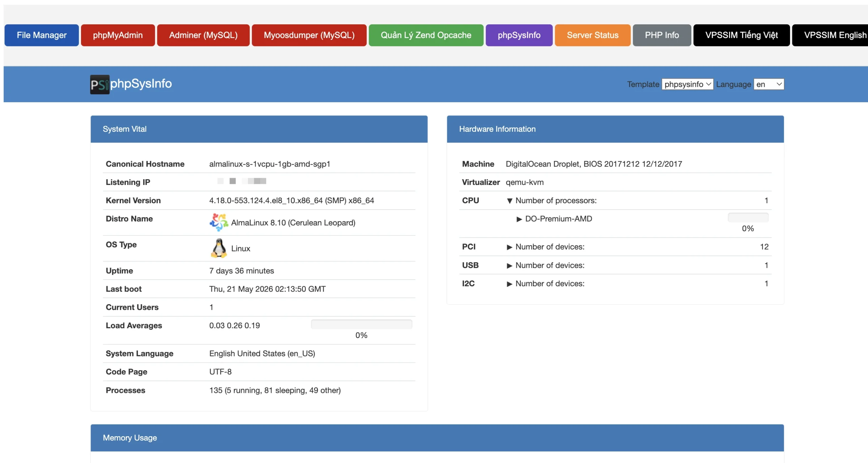Open Server Status page

(592, 35)
